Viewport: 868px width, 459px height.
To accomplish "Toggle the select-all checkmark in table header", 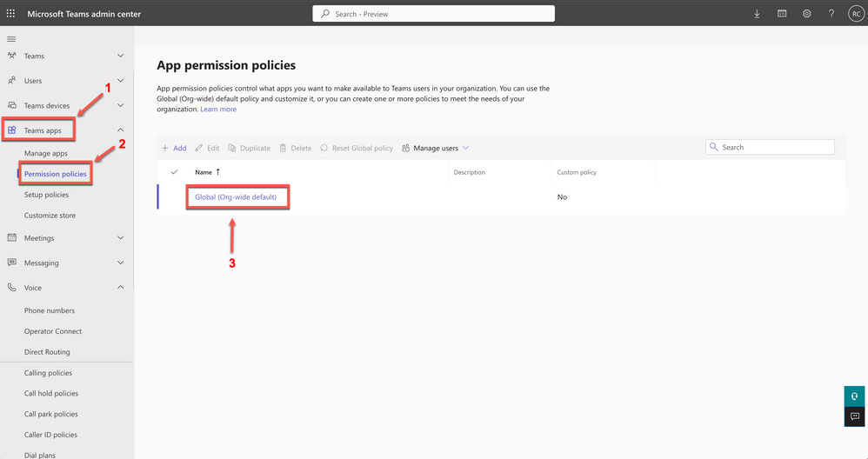I will coord(174,172).
